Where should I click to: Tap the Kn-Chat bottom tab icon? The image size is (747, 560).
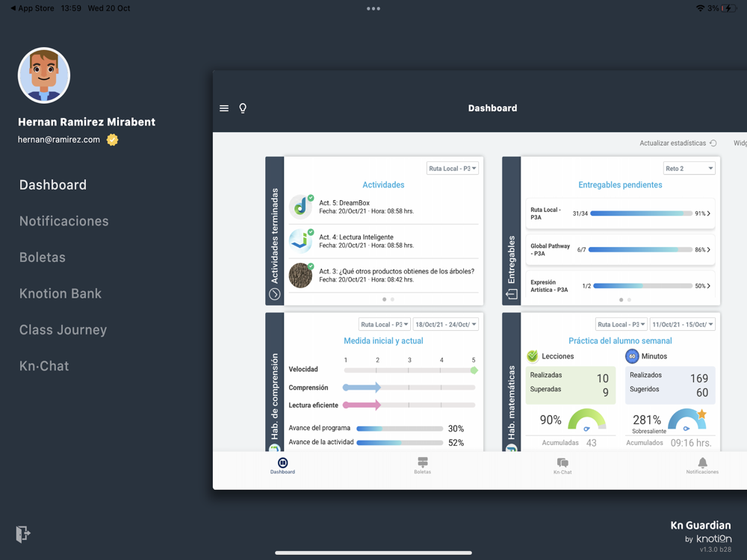pos(562,462)
